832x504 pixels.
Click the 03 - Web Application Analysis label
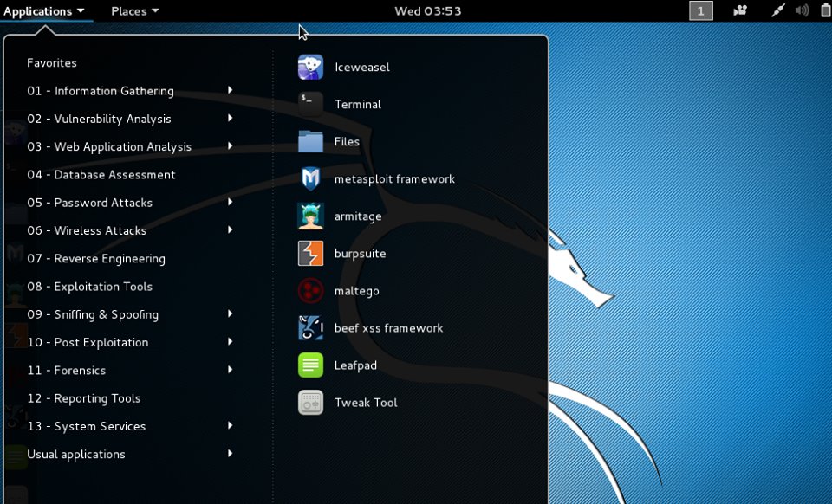[x=109, y=147]
